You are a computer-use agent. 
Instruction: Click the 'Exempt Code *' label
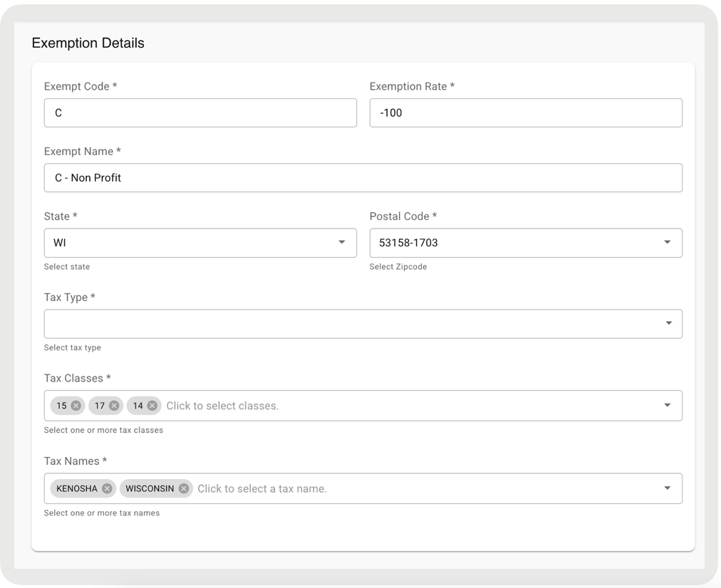click(x=81, y=86)
